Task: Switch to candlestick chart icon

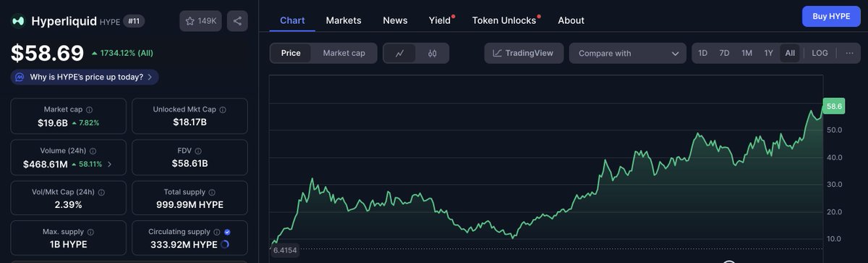Action: click(433, 53)
